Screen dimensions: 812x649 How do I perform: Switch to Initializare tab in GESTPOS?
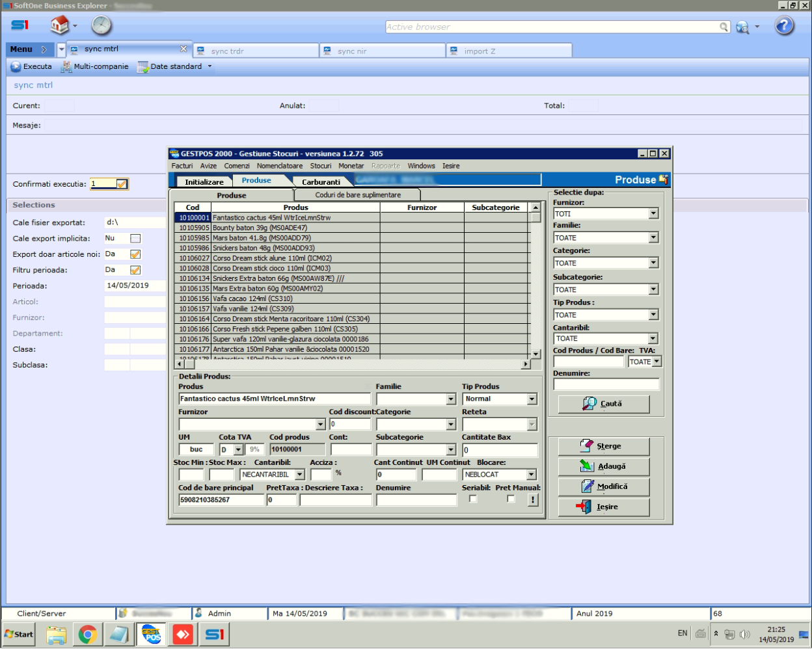click(x=204, y=182)
